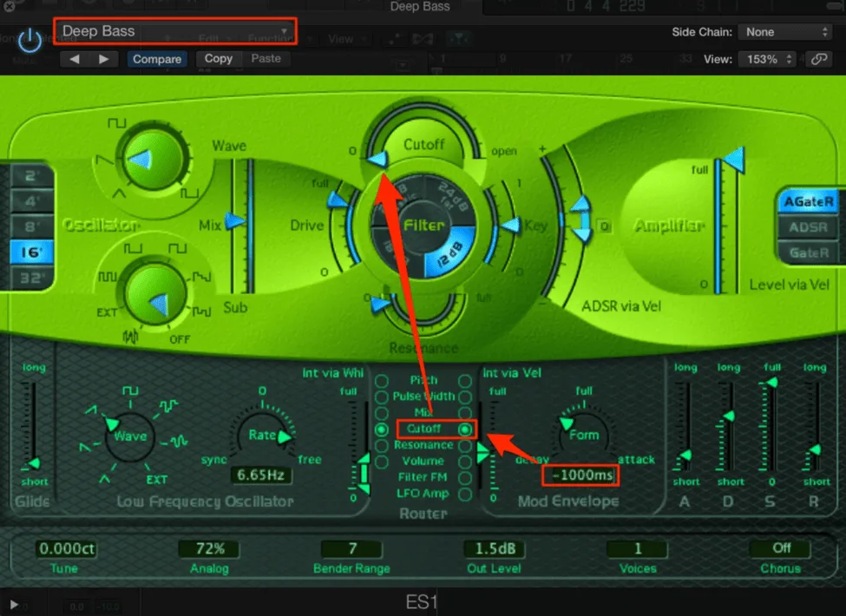Click the upper ADSR via Vel arrow
This screenshot has height=616, width=846.
581,204
